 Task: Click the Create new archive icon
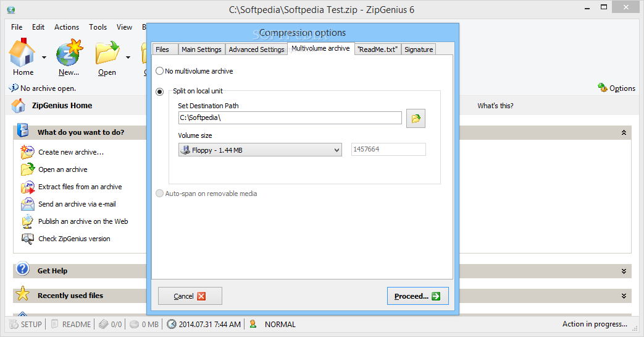tap(28, 152)
